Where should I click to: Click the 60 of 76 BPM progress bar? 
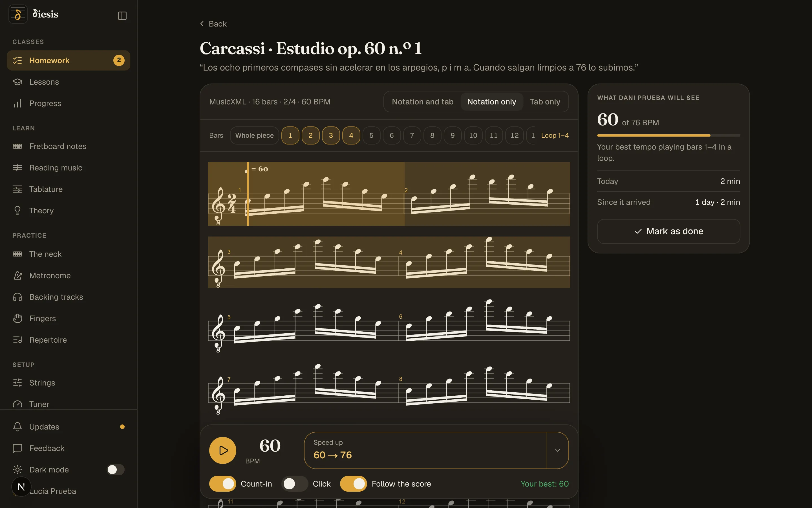click(x=668, y=135)
